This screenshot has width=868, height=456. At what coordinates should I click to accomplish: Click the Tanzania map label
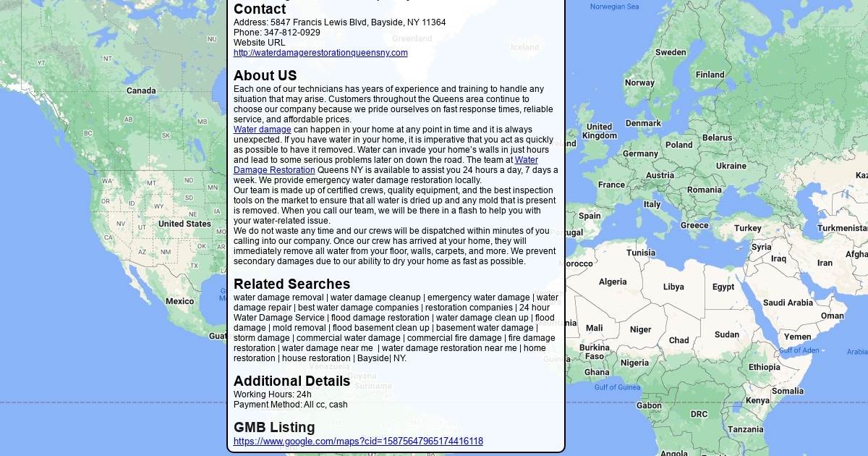(x=745, y=429)
